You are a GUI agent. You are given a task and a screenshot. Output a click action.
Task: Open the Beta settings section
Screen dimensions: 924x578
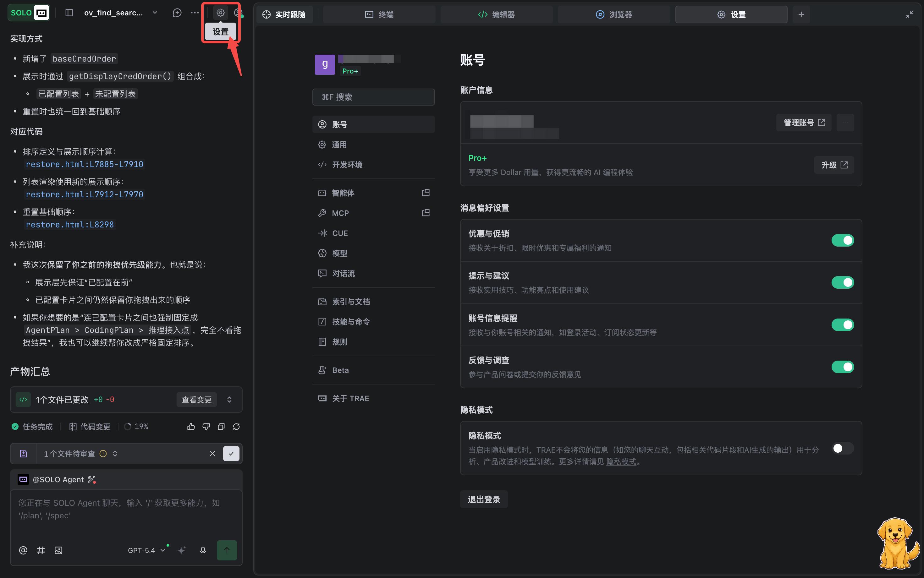point(373,370)
